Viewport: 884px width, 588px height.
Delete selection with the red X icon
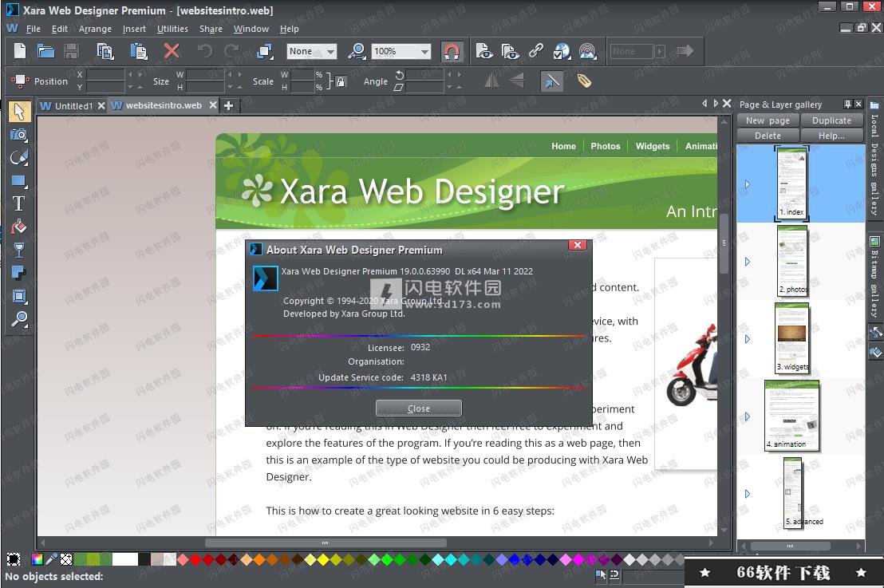pyautogui.click(x=172, y=51)
